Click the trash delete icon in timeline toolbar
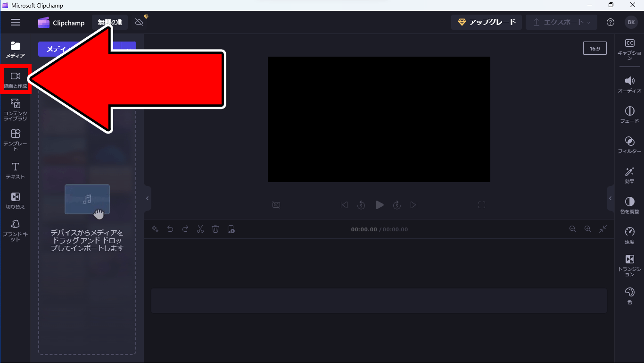 215,229
